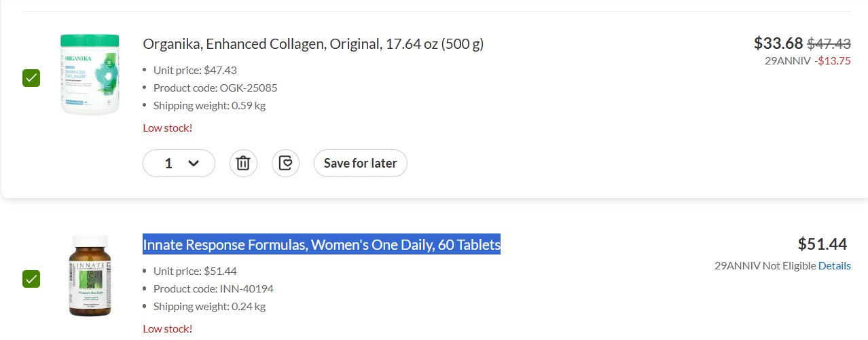868x340 pixels.
Task: Open Details link for 29ANNIV eligibility
Action: pos(834,266)
